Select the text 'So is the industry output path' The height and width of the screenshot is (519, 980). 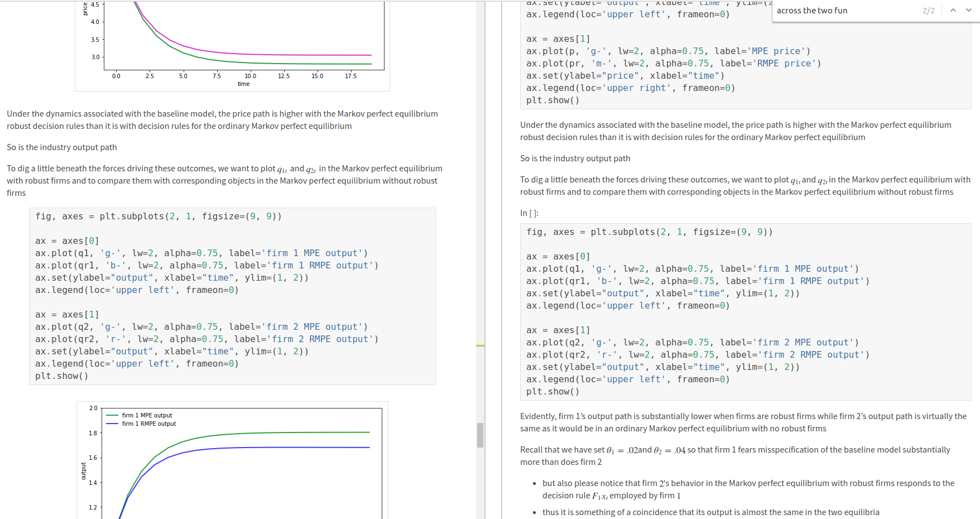(61, 147)
